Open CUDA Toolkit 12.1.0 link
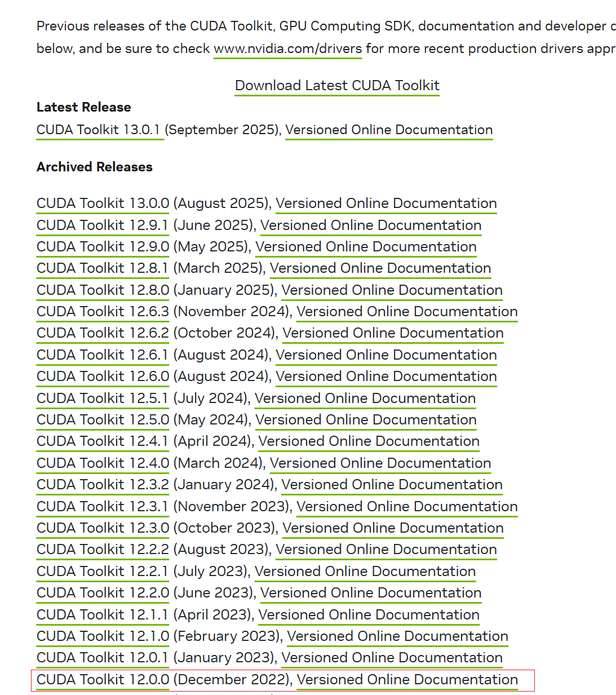 (x=103, y=636)
